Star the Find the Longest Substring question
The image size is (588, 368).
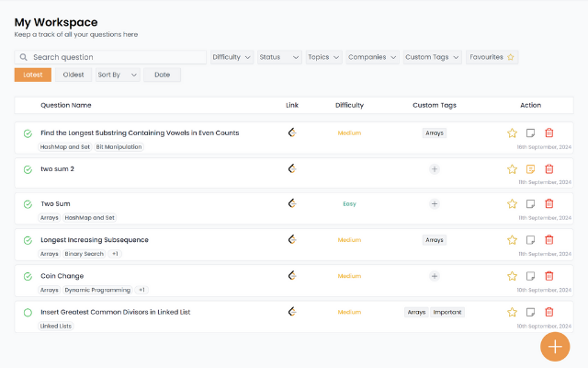tap(513, 133)
